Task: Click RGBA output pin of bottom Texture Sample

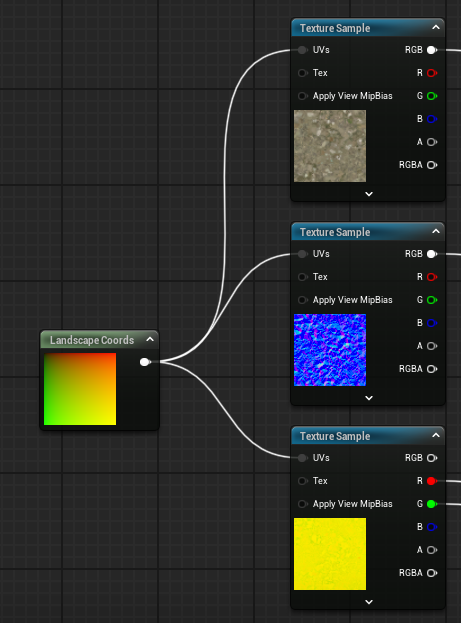Action: pos(432,573)
